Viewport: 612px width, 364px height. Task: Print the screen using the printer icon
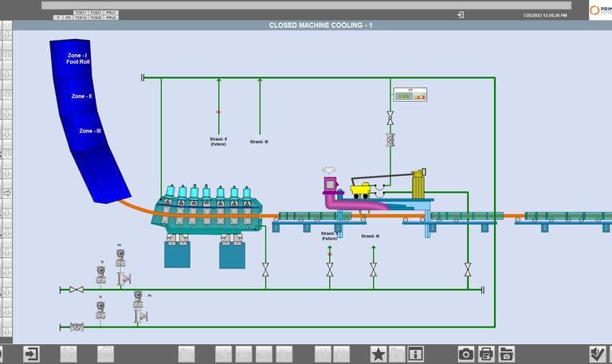[486, 354]
